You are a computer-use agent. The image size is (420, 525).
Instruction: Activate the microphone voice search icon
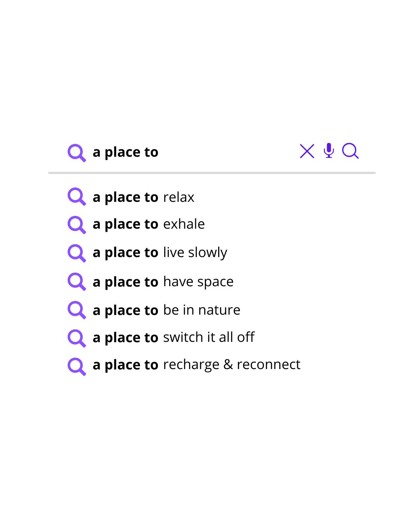point(329,150)
